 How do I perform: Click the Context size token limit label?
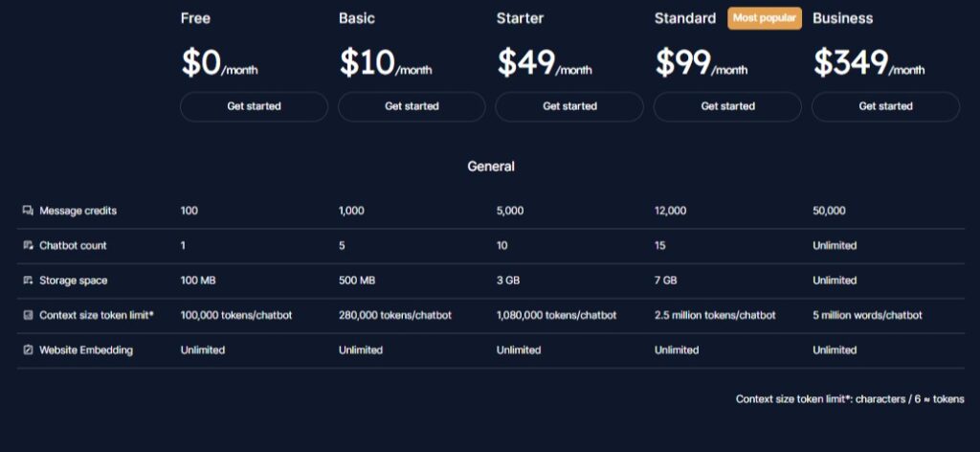tap(96, 315)
